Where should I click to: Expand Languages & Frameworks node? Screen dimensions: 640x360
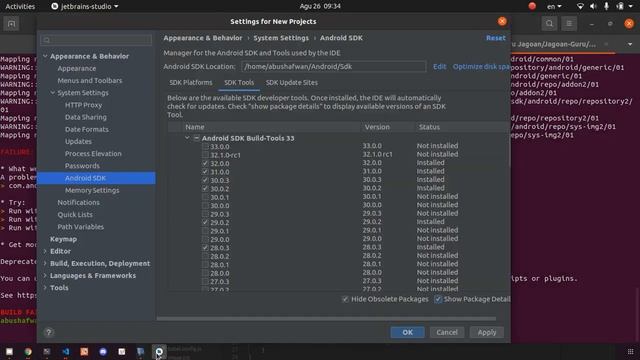point(45,276)
